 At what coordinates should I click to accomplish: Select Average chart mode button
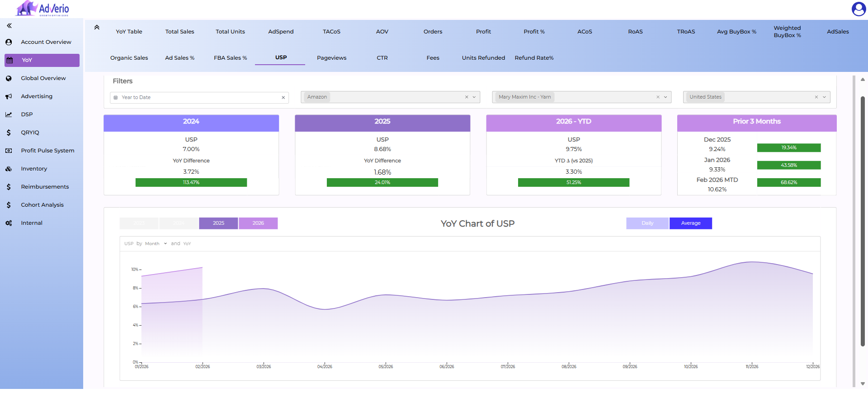(x=690, y=223)
